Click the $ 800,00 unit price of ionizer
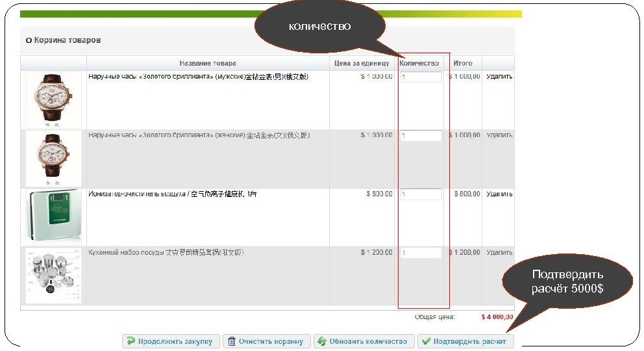Viewport: 644px width, 351px height. 380,194
